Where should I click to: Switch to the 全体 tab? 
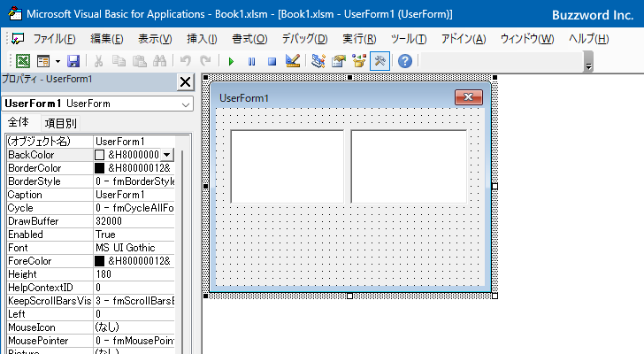point(19,122)
